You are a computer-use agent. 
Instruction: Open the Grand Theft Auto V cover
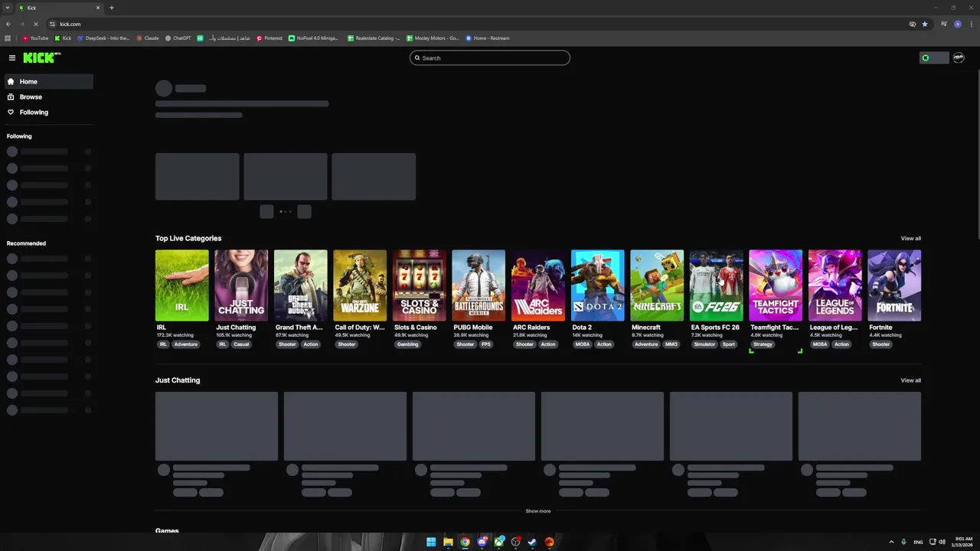(300, 285)
